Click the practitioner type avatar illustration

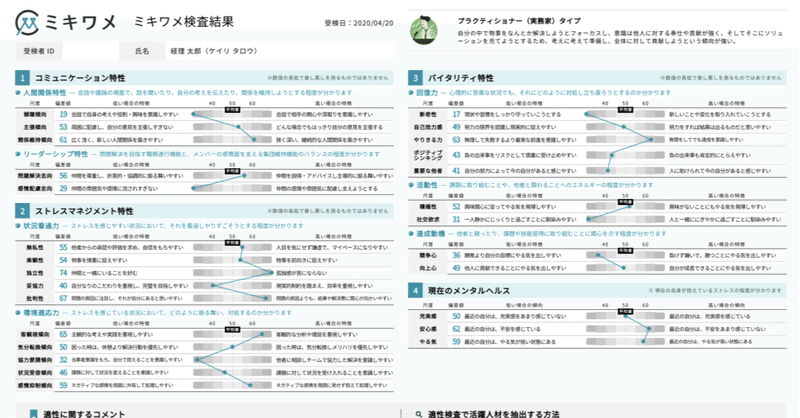(424, 31)
